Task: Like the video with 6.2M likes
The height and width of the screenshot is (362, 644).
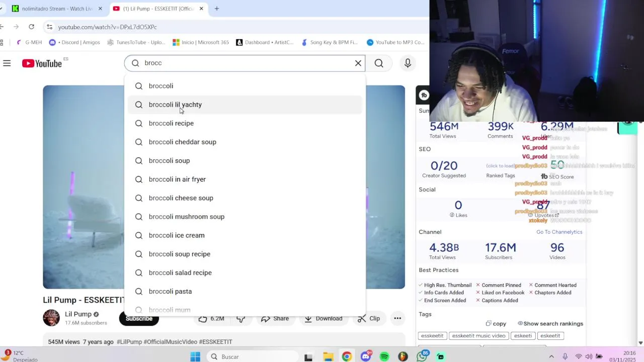Action: [211, 318]
